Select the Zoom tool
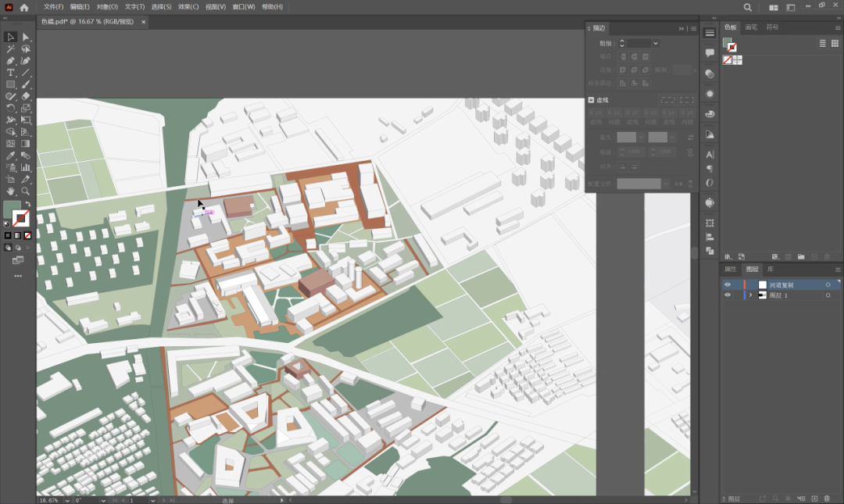844x504 pixels. point(26,191)
